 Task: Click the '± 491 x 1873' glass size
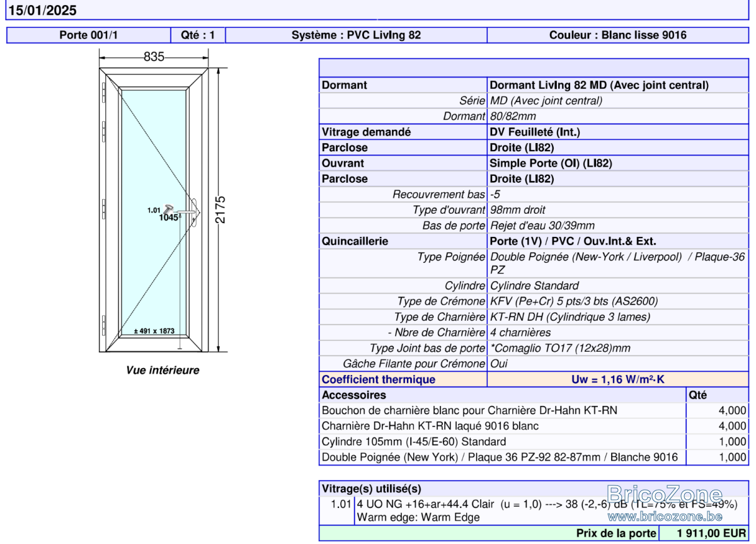pyautogui.click(x=154, y=330)
